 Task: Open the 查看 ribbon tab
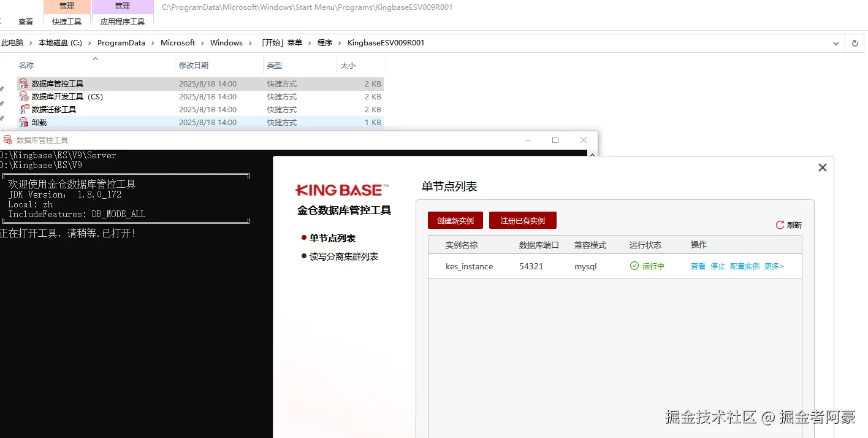(x=26, y=21)
